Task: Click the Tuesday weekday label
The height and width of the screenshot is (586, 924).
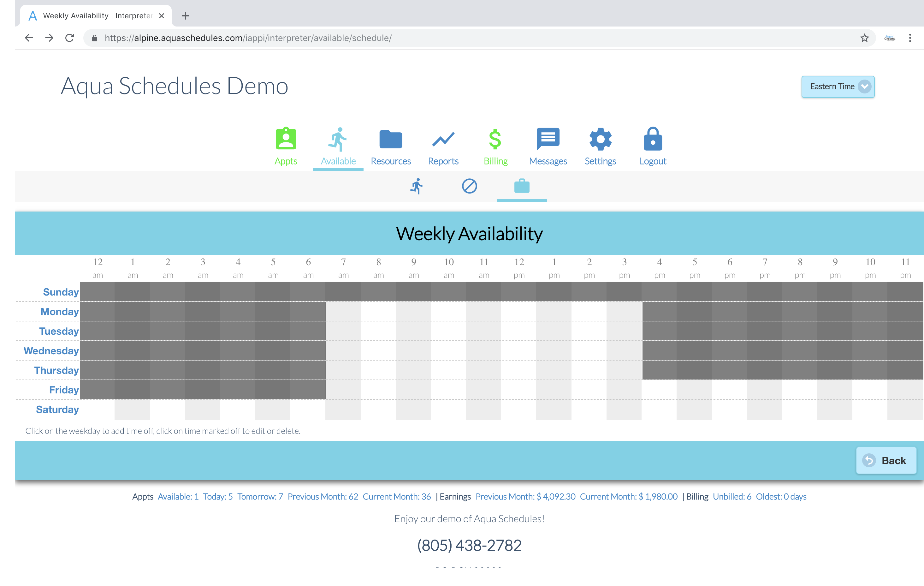Action: (59, 331)
